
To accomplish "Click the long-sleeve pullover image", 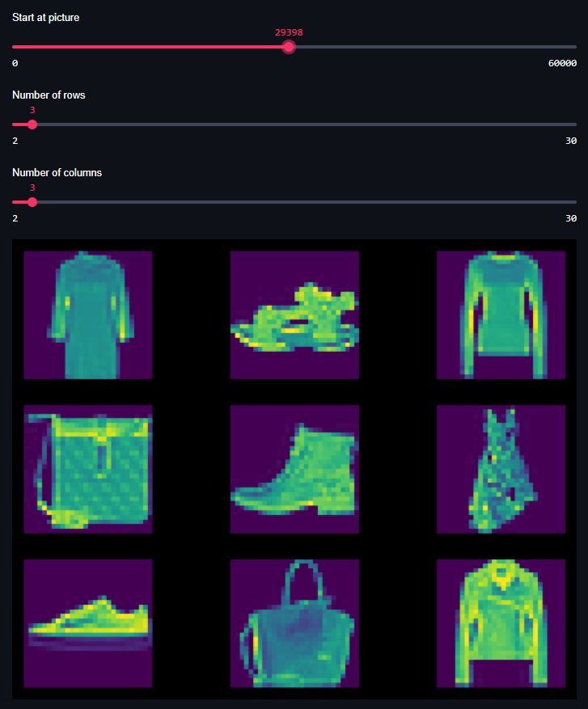I will tap(501, 314).
